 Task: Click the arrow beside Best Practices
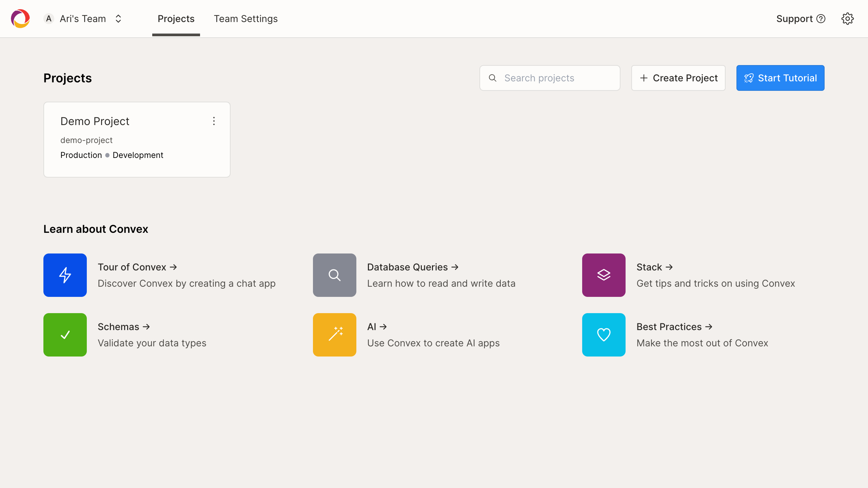coord(709,327)
